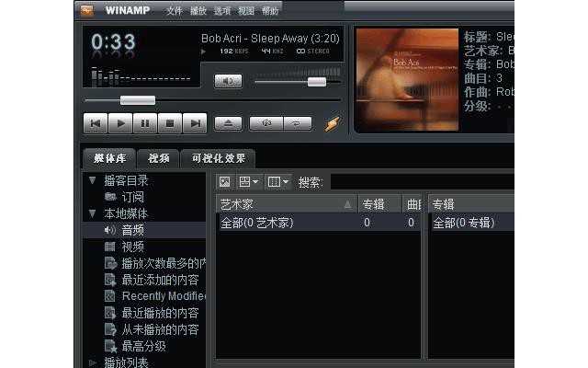Stop playback
Screen dimensions: 588x368
pyautogui.click(x=170, y=123)
